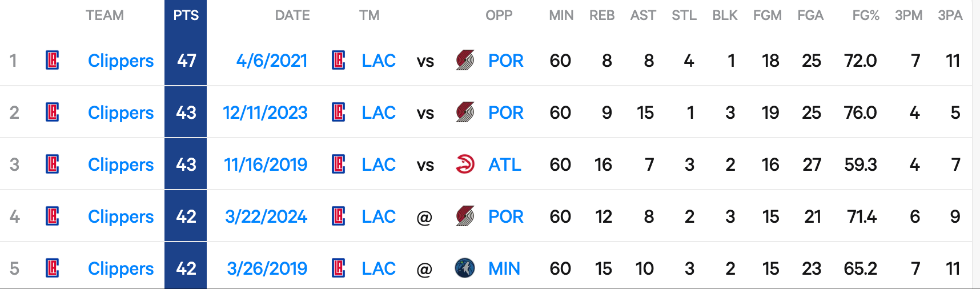This screenshot has height=289, width=980.
Task: Click Trail Blazers logo in the 3/22/2024 row
Action: [465, 216]
